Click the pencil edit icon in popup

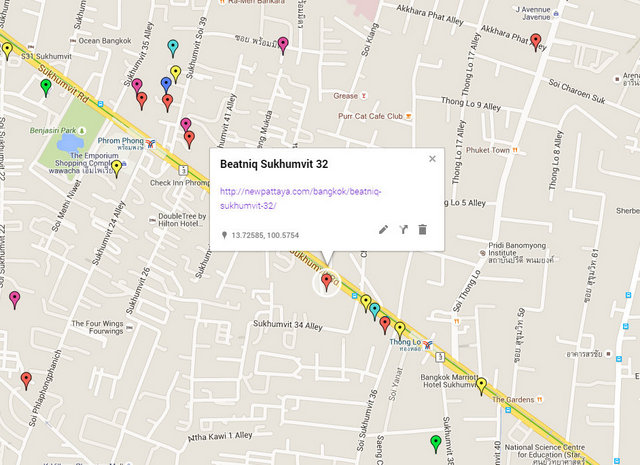[x=383, y=229]
